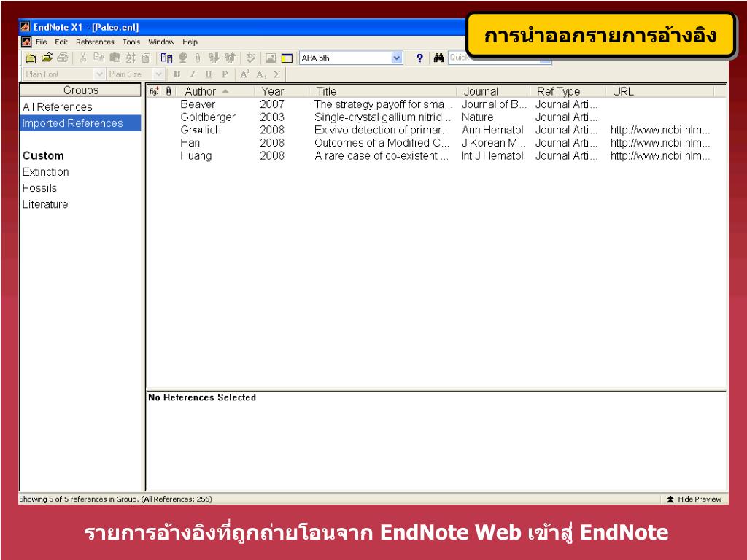Select the Goldberger 2003 reference row
This screenshot has width=747, height=560.
coord(436,117)
